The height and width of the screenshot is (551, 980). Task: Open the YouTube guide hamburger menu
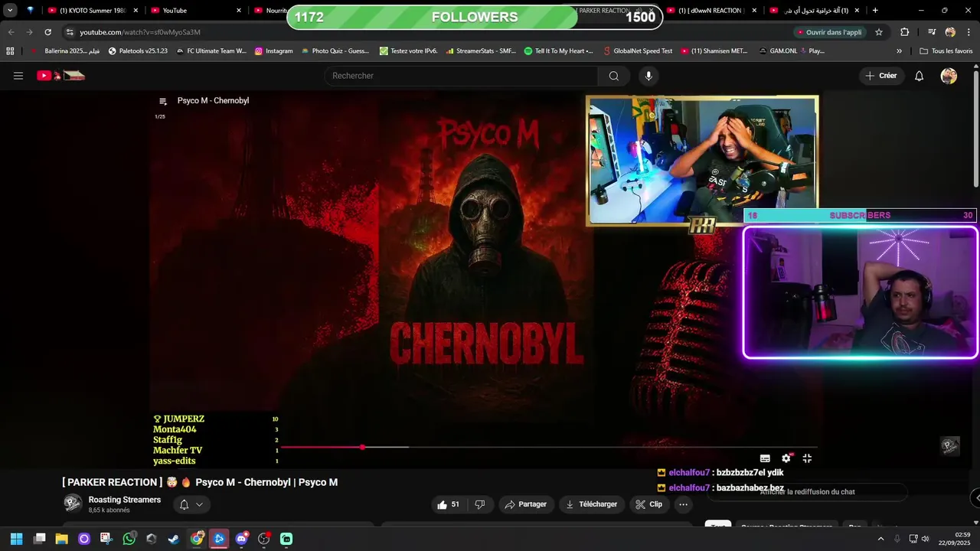click(18, 76)
